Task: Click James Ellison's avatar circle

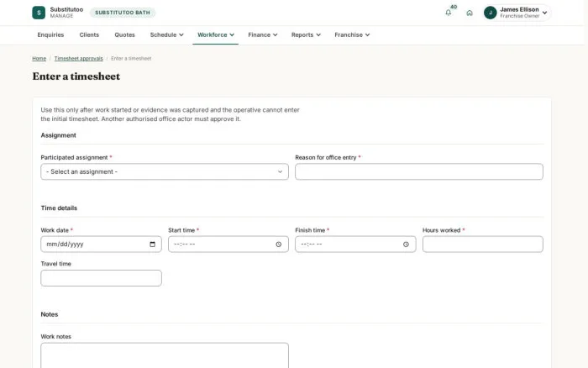Action: click(x=490, y=13)
